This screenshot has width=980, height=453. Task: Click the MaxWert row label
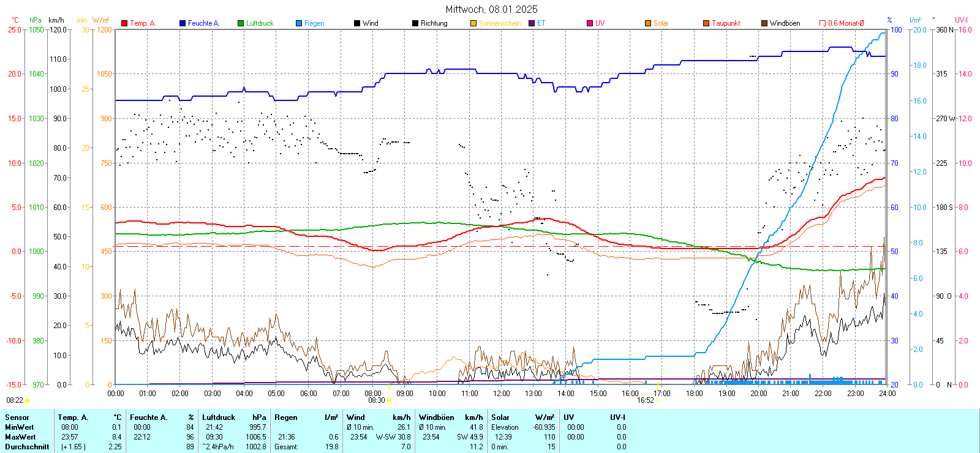20,437
